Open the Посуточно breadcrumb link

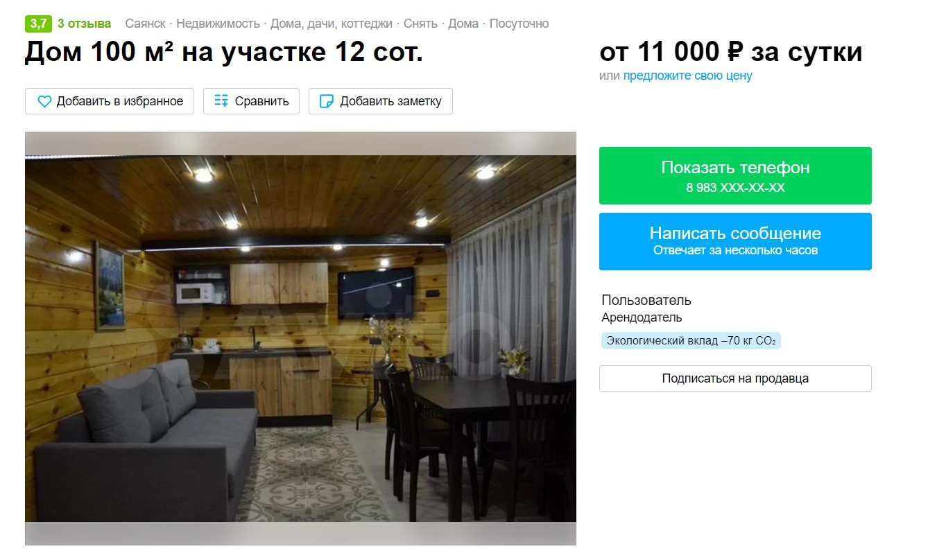(x=519, y=24)
